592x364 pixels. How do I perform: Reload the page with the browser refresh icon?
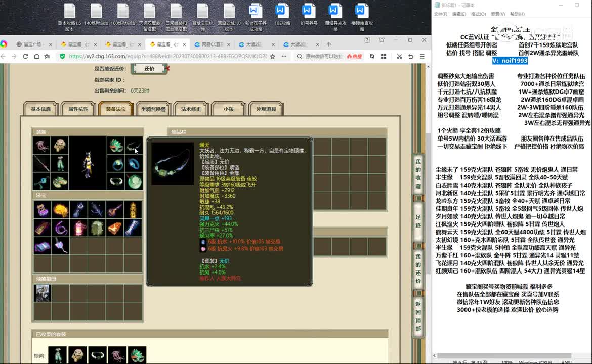(x=25, y=56)
